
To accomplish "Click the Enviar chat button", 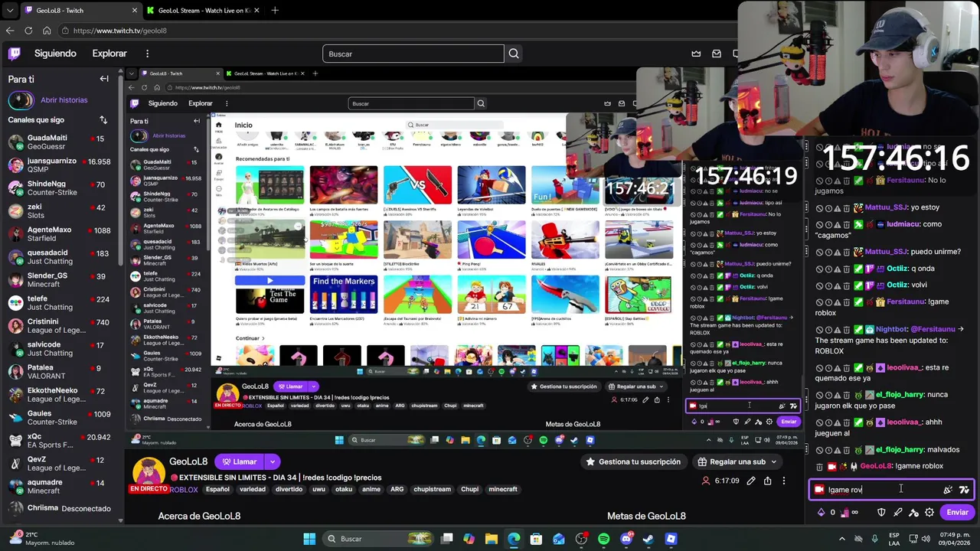I will [x=957, y=513].
